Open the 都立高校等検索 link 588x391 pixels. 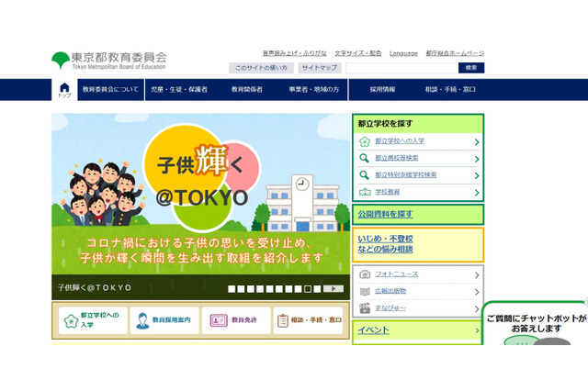click(x=397, y=158)
